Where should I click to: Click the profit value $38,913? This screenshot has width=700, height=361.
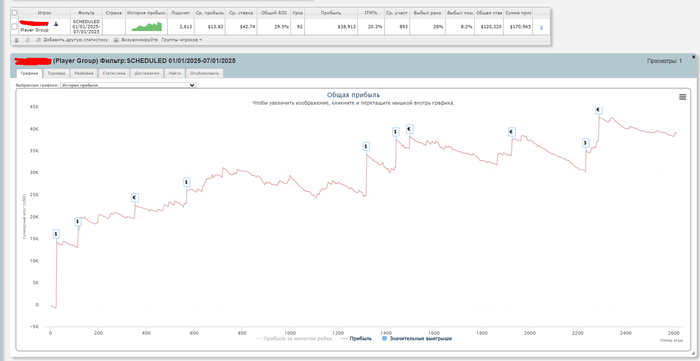[x=347, y=27]
